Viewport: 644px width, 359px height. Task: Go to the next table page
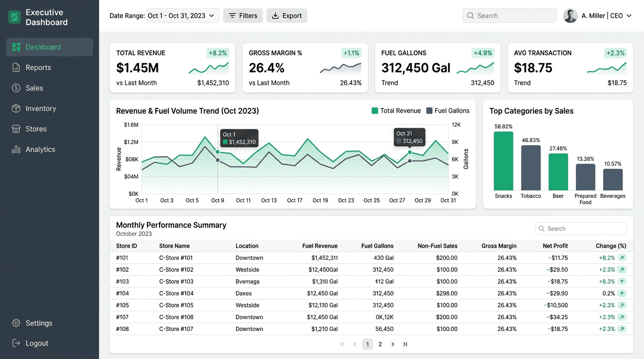[x=393, y=345]
